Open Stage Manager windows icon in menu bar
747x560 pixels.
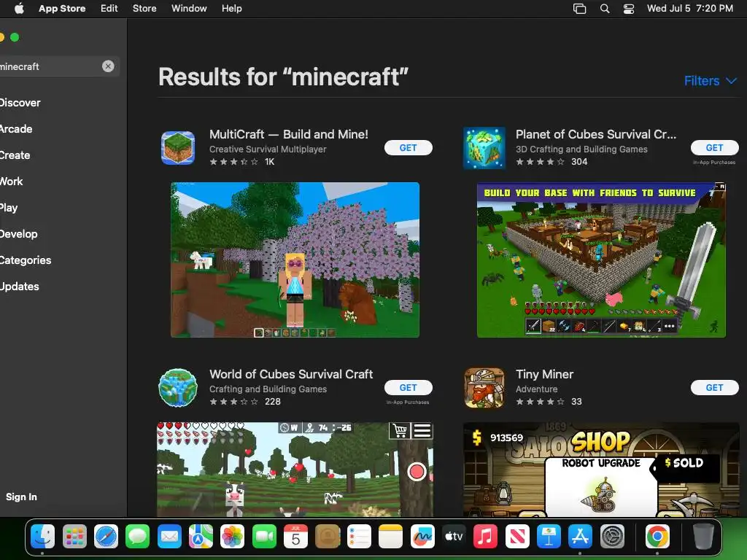[x=579, y=8]
